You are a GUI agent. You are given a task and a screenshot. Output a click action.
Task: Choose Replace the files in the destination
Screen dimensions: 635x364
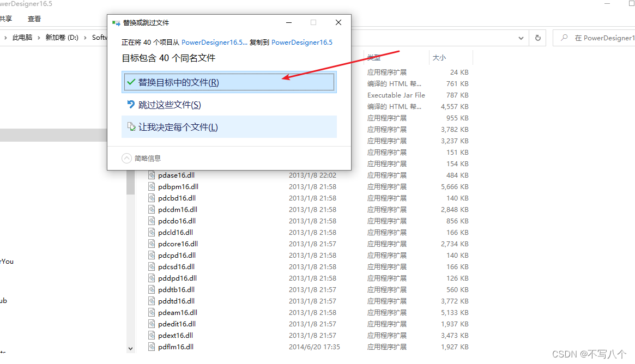coord(229,82)
